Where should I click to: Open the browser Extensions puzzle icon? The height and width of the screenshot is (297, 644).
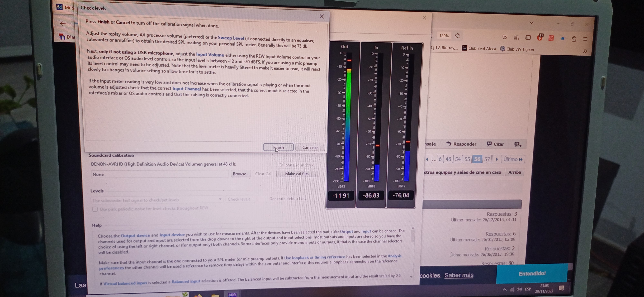(574, 39)
